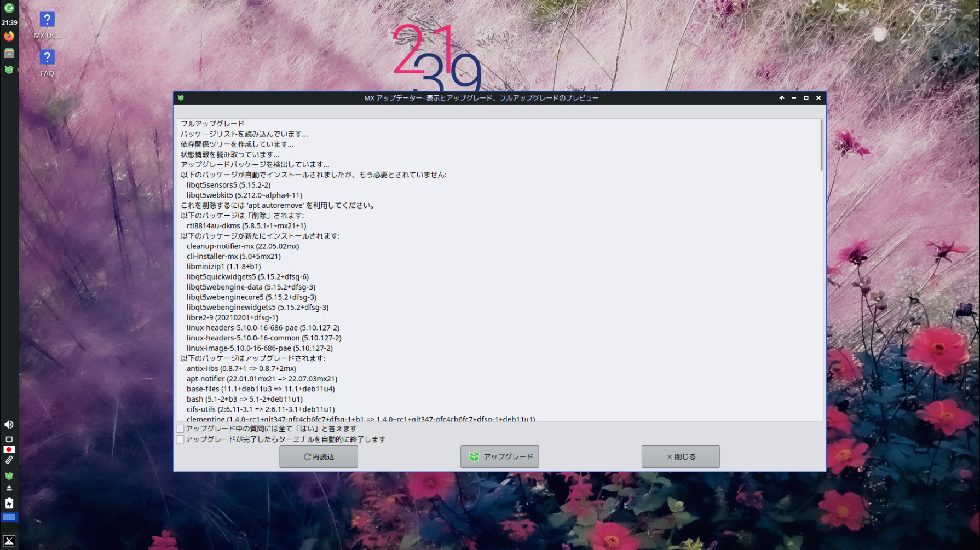Screen dimensions: 980x550
Task: Open the FAQ desktop shortcut
Action: point(47,63)
